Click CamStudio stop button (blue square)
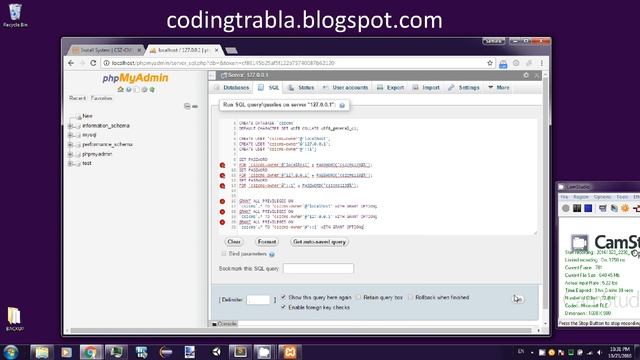The image size is (640, 360). (x=588, y=208)
